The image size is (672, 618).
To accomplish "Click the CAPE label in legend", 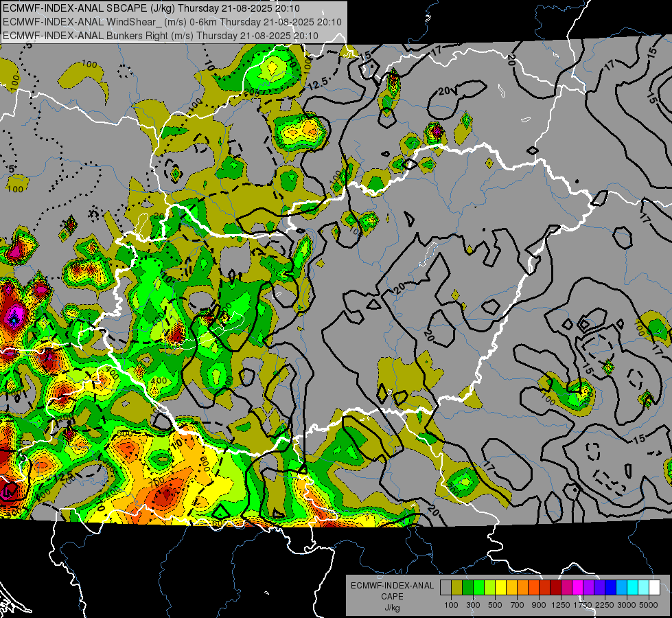I will 392,597.
